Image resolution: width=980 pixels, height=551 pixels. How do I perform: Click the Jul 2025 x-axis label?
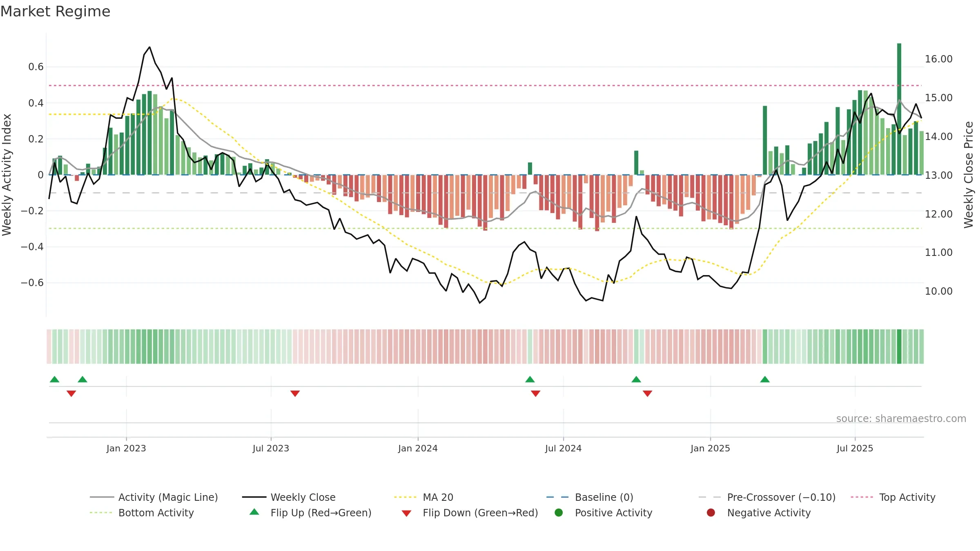855,448
